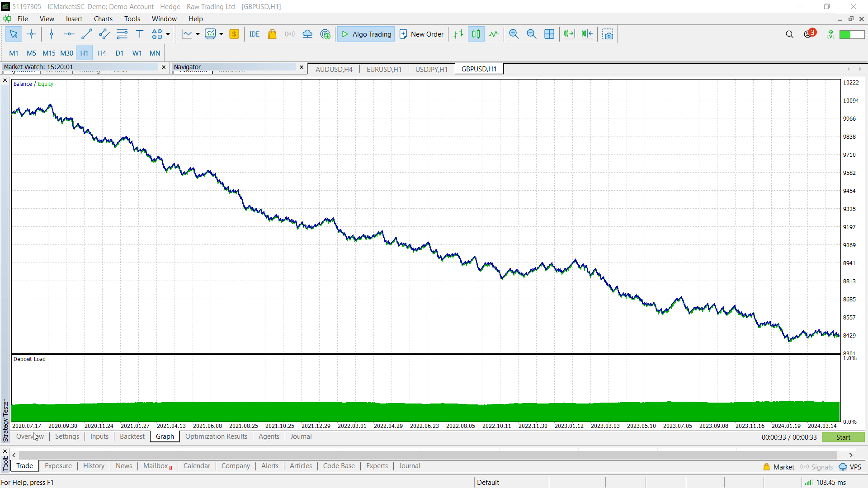Select the Trendline drawing tool
Image resolution: width=868 pixels, height=488 pixels.
[x=86, y=34]
